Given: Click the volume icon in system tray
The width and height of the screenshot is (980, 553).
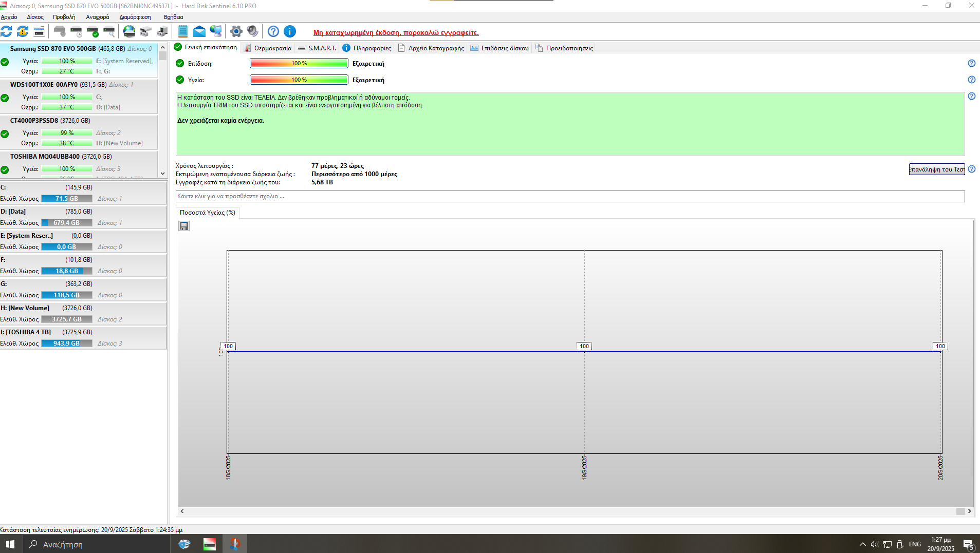Looking at the screenshot, I should (874, 544).
